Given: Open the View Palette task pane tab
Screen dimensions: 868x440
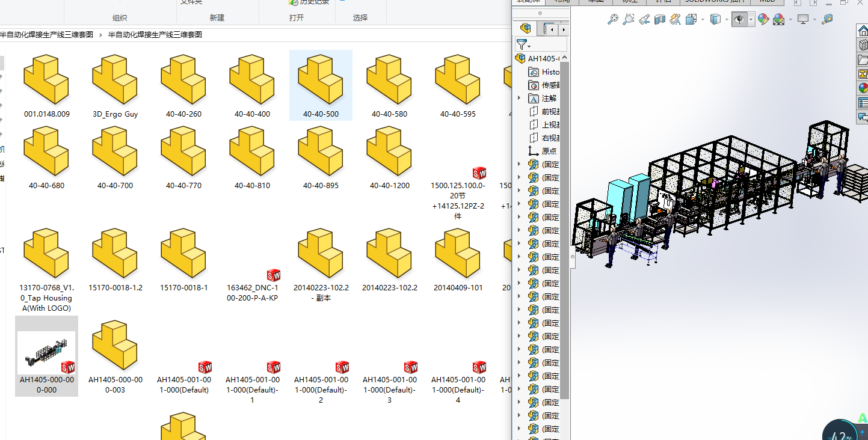Looking at the screenshot, I should click(863, 74).
